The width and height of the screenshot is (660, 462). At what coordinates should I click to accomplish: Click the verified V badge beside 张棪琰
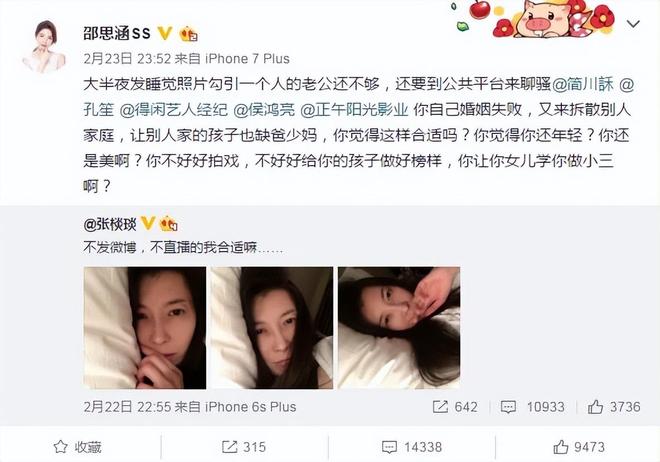[x=148, y=223]
